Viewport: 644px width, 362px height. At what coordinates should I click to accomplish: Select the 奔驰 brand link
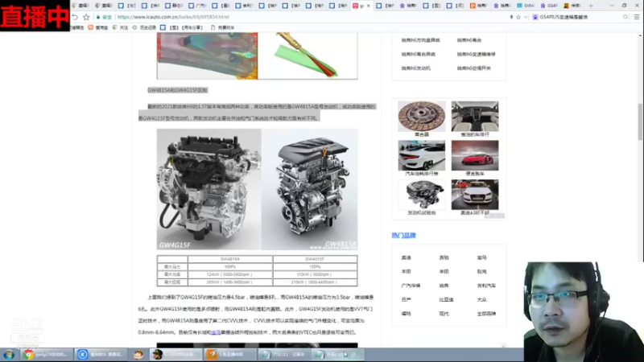point(444,257)
